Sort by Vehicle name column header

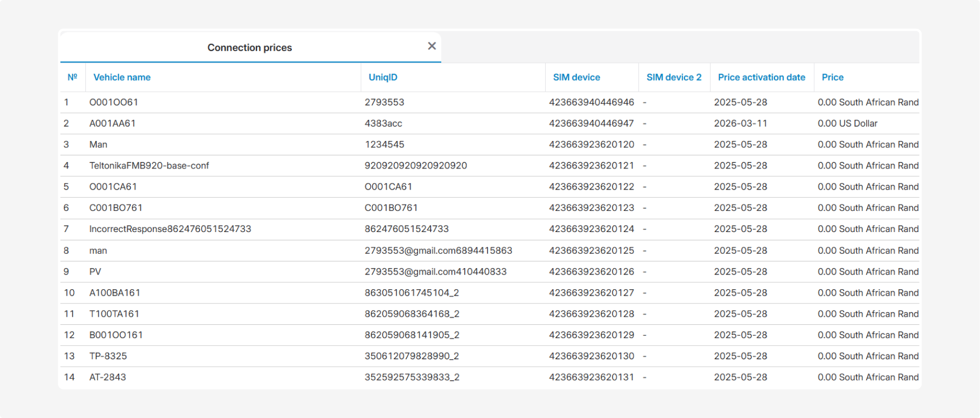tap(122, 77)
